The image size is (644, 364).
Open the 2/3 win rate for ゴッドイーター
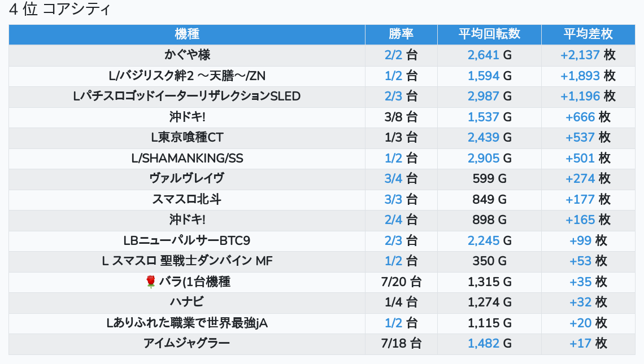(x=393, y=97)
